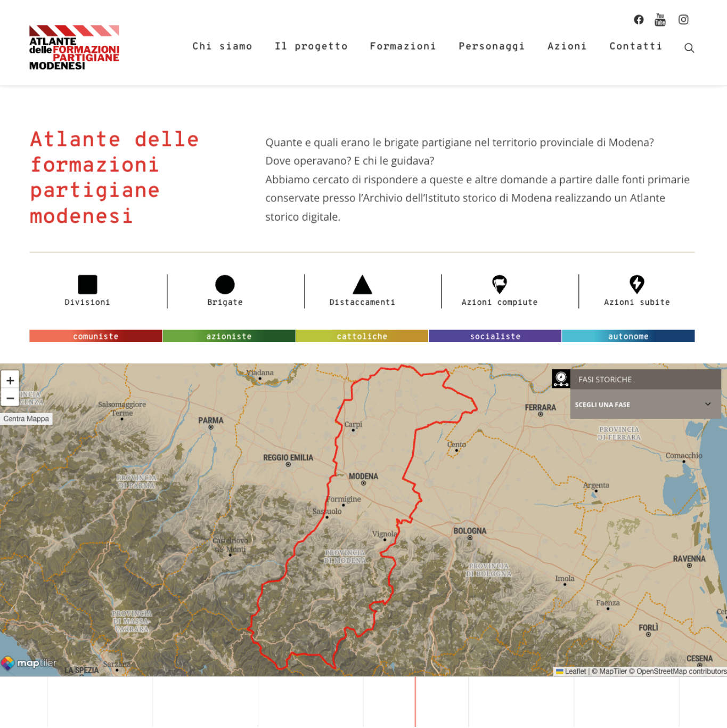Toggle the Azioni compiute marker filter
This screenshot has height=728, width=727.
click(x=499, y=285)
